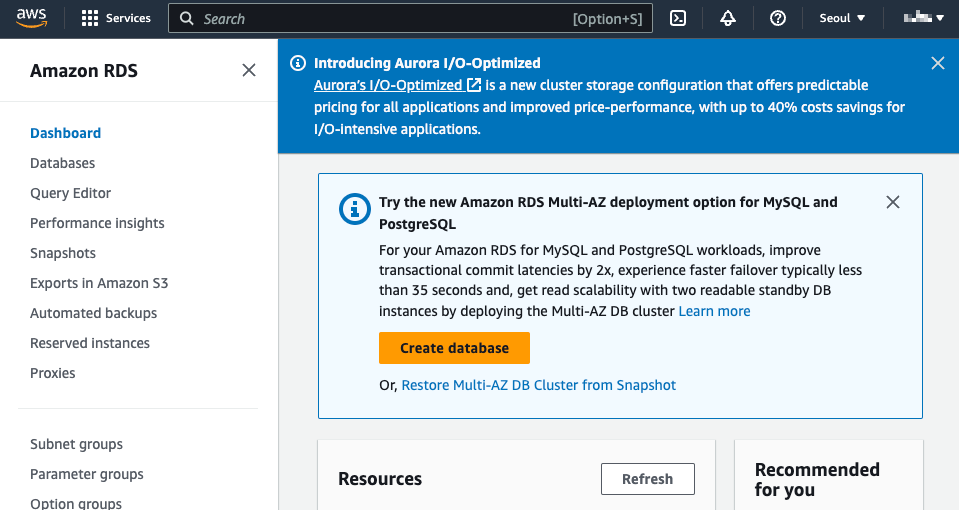Open Option groups
959x510 pixels.
click(x=76, y=503)
